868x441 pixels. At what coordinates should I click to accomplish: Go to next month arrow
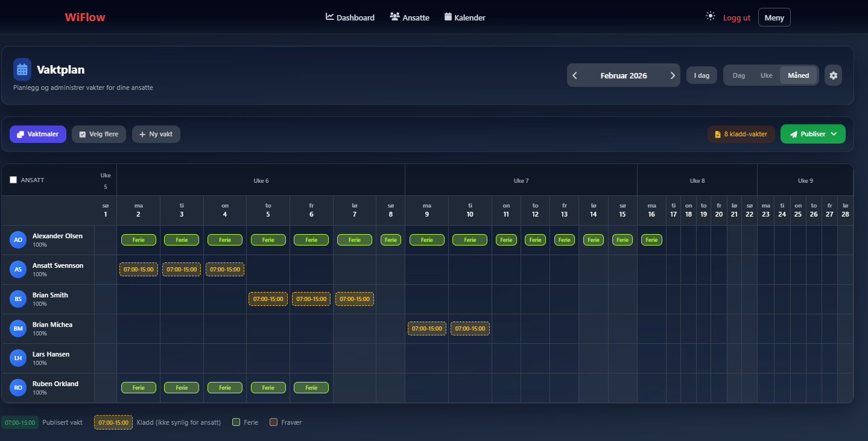coord(673,75)
